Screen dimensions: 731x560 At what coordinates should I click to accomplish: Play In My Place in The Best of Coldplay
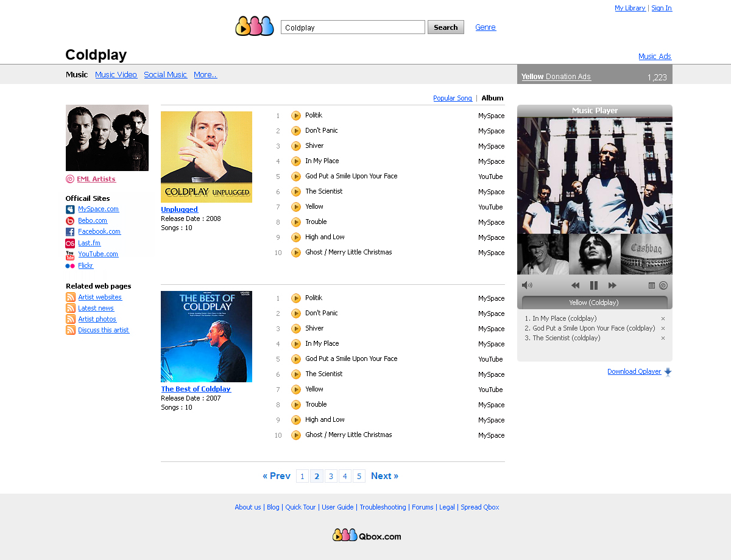[x=296, y=344]
